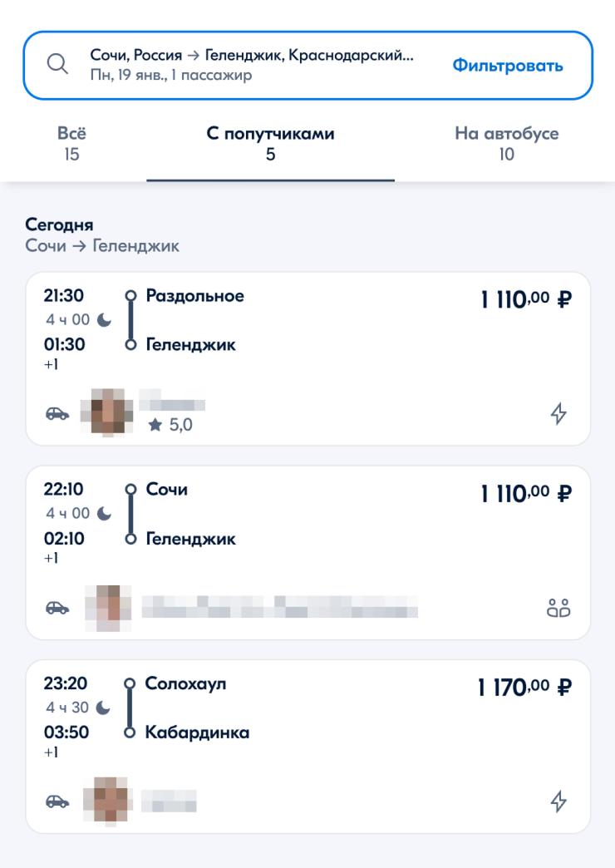The width and height of the screenshot is (615, 868).
Task: Open driver avatar on 21:30 ride
Action: click(x=107, y=412)
